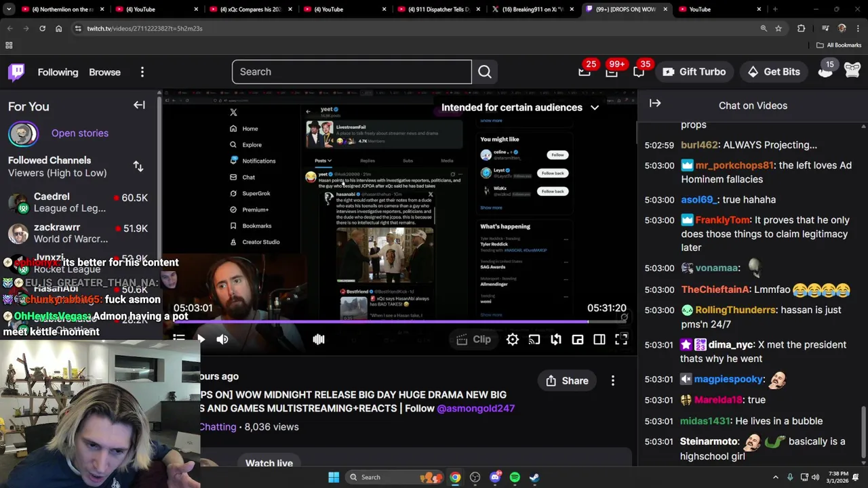Click the Gift Turbo button

pyautogui.click(x=694, y=72)
